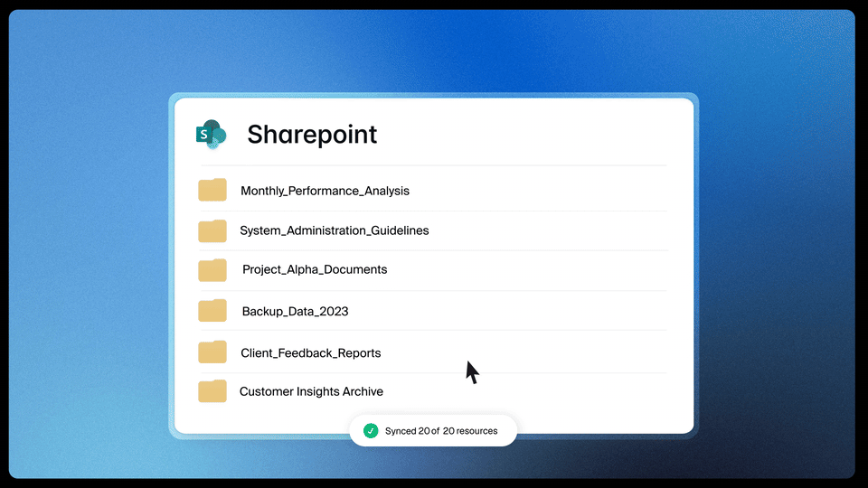Click the Sharepoint title heading
Viewport: 868px width, 488px height.
pyautogui.click(x=312, y=135)
